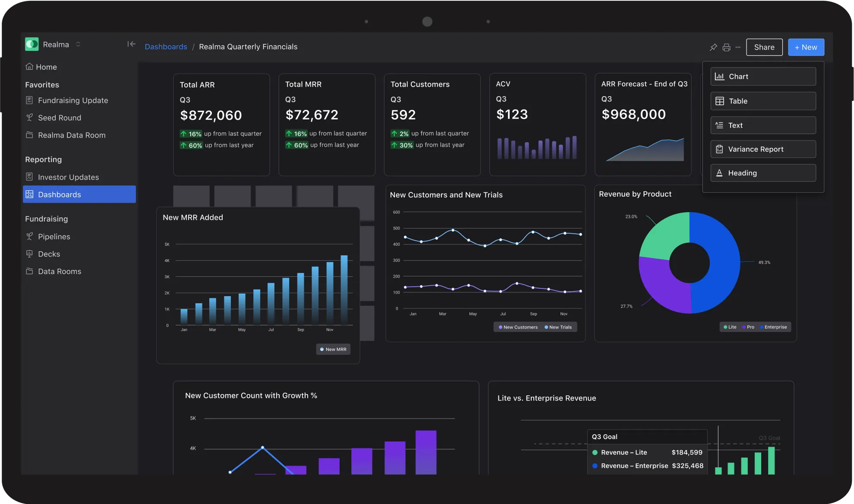This screenshot has width=854, height=504.
Task: Open the three-dot more options menu
Action: (x=738, y=47)
